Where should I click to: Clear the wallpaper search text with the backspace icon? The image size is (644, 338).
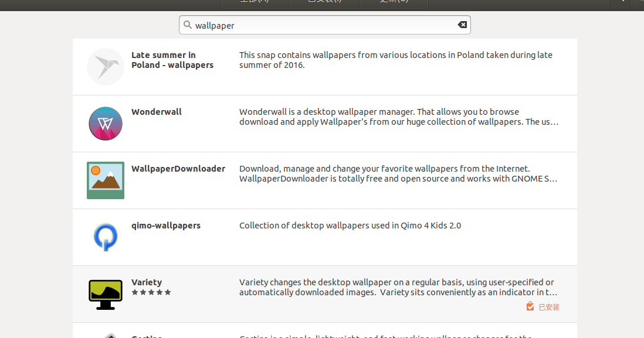[462, 25]
